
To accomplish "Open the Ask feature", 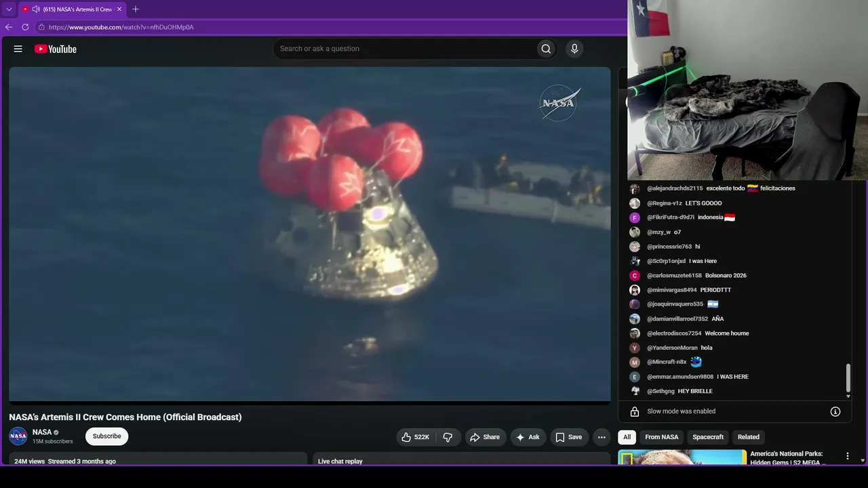I will pos(528,437).
